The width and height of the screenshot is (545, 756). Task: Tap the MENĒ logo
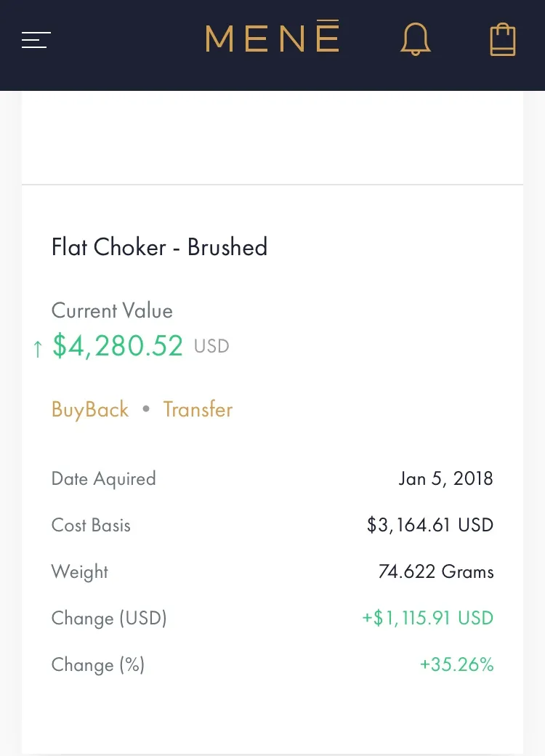pos(272,36)
